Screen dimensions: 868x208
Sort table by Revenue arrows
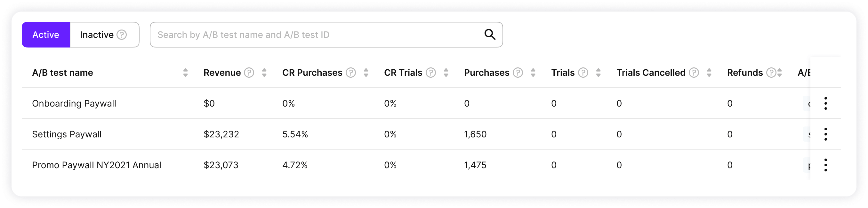pyautogui.click(x=264, y=73)
